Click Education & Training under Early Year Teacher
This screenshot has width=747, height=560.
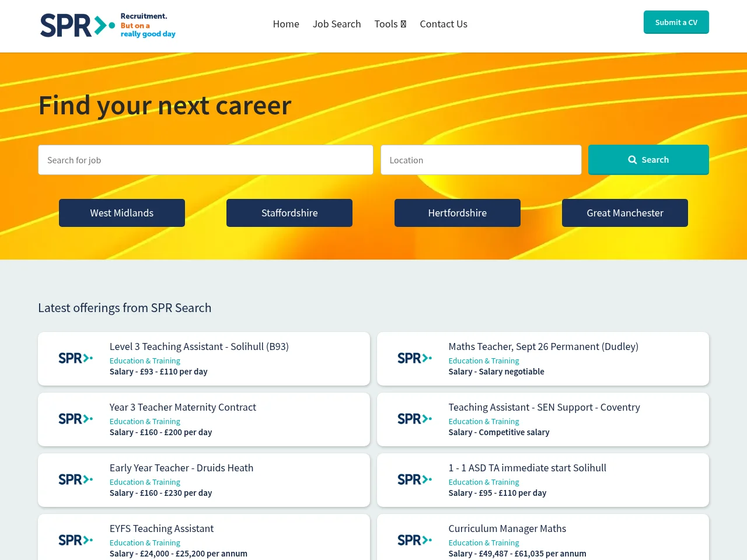pyautogui.click(x=145, y=482)
